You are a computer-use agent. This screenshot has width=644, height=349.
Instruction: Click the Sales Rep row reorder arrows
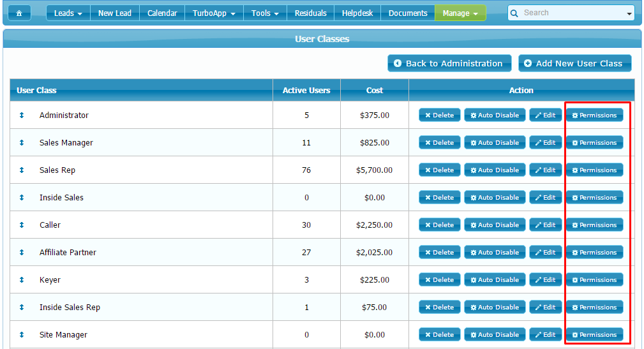22,170
